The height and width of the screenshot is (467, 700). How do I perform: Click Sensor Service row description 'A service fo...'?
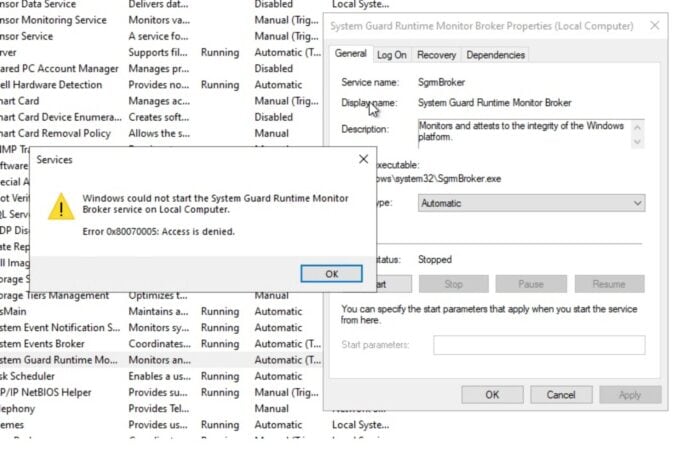point(158,36)
